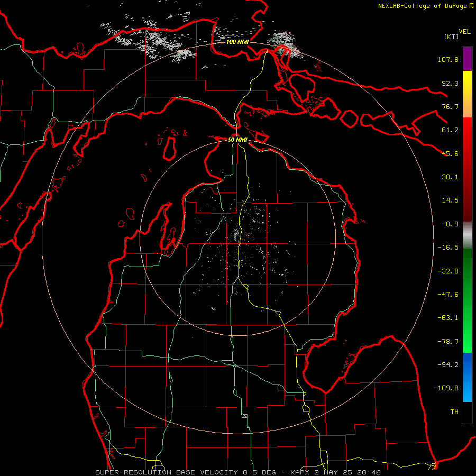
Task: Select the 14.5 legend value
Action: [450, 200]
